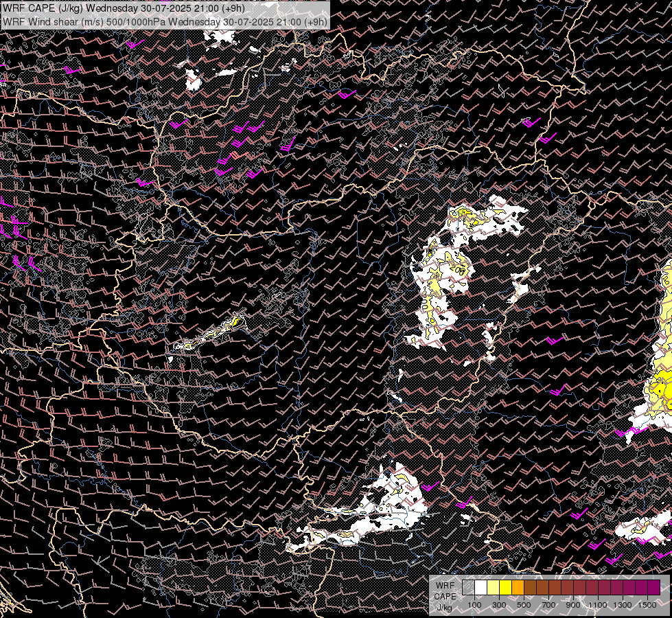Viewport: 672px width, 618px height.
Task: Select the pale yellow legend swatch
Action: 494,588
